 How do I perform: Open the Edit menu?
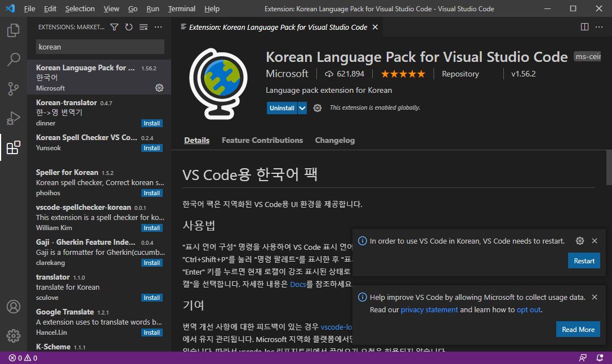50,8
